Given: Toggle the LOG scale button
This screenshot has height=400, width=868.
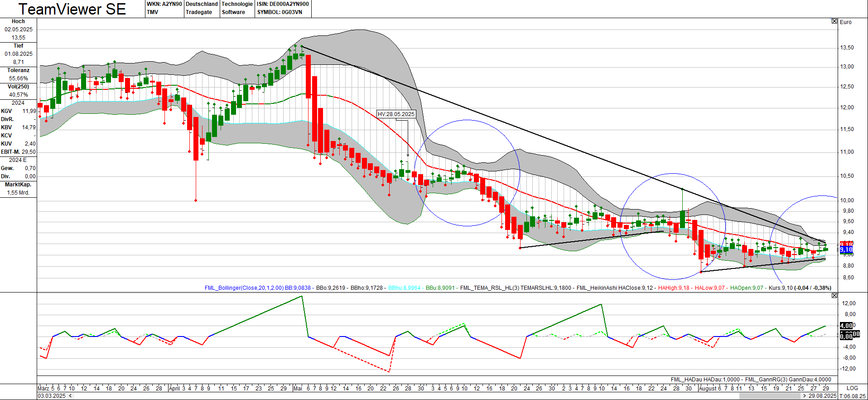Looking at the screenshot, I should pos(852,388).
